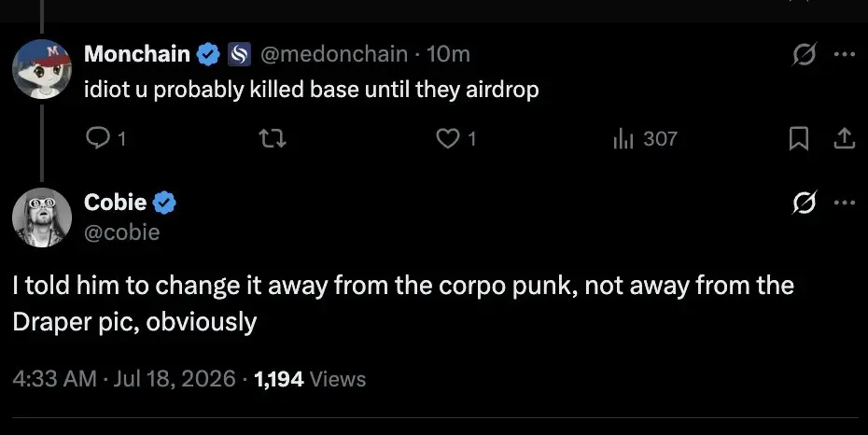Click Cobie's blue verified badge
The image size is (868, 435).
click(164, 203)
